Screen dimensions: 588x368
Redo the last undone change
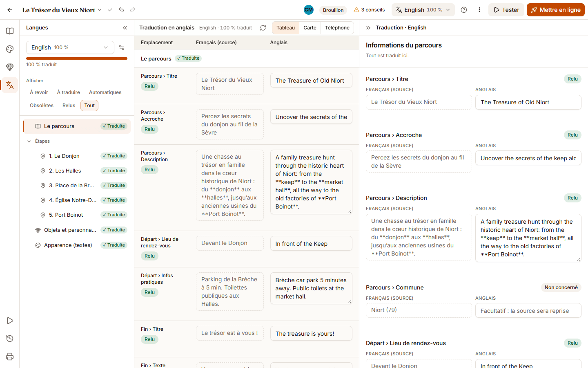(133, 10)
